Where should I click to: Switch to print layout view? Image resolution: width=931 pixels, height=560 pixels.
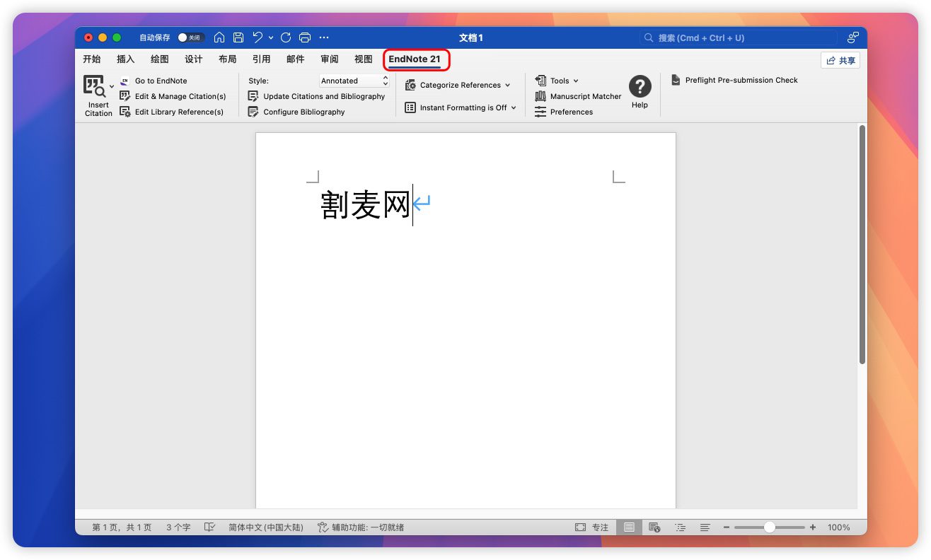(x=629, y=527)
